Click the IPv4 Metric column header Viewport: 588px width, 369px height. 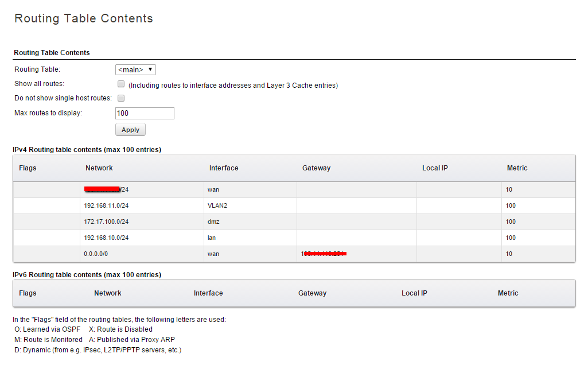point(517,168)
